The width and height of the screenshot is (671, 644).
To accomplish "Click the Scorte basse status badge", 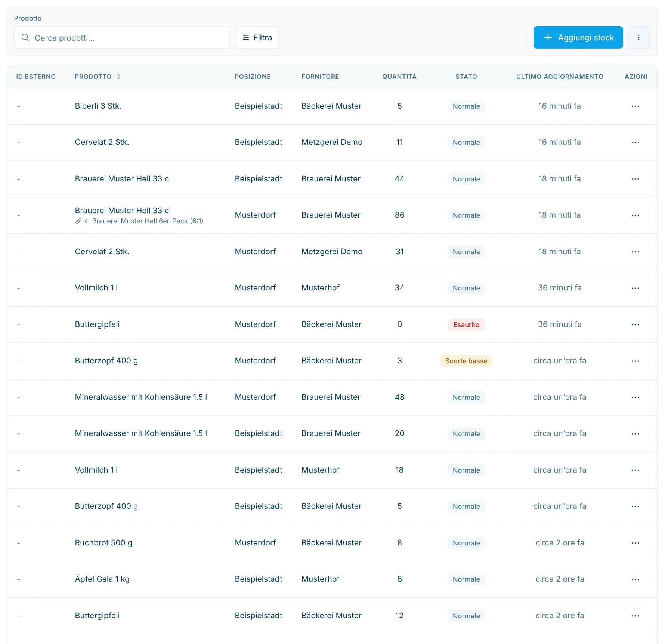I will click(x=466, y=361).
